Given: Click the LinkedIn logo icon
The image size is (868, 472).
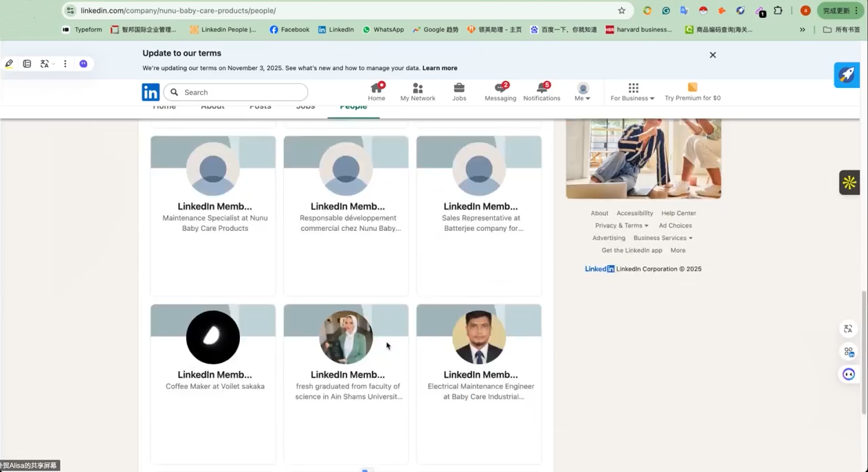Looking at the screenshot, I should [151, 92].
